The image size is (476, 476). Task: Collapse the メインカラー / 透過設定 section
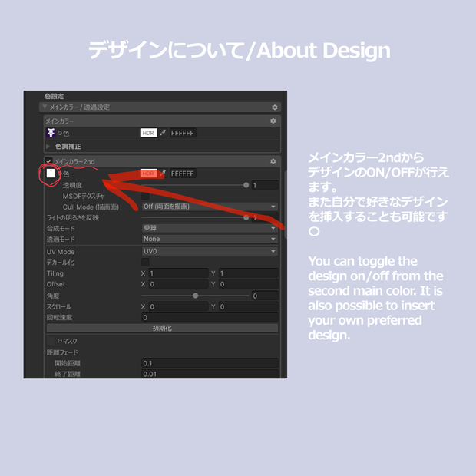point(45,107)
